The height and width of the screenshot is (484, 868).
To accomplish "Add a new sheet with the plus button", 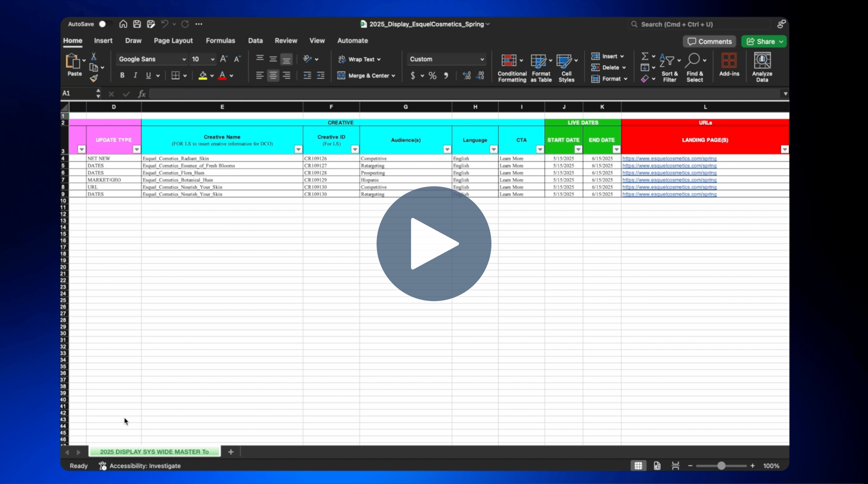I will (231, 452).
